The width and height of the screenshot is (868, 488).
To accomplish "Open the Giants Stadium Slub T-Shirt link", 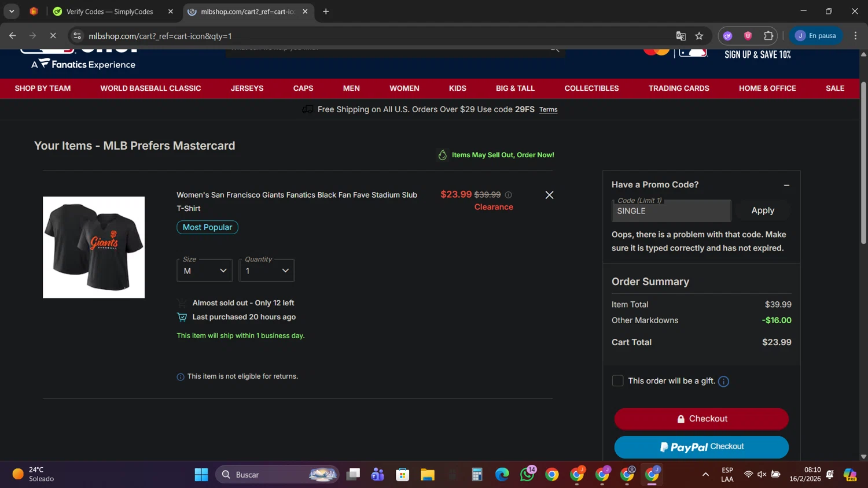I will tap(297, 202).
